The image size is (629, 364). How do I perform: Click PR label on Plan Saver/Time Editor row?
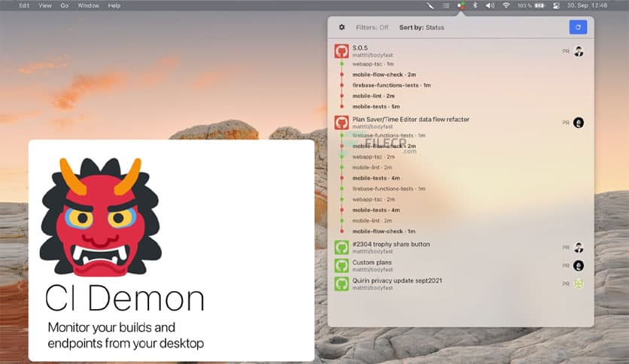click(x=566, y=123)
